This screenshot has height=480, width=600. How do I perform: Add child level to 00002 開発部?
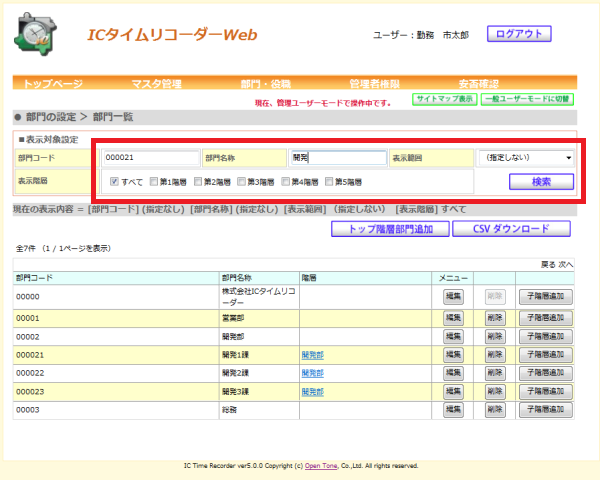pyautogui.click(x=546, y=337)
